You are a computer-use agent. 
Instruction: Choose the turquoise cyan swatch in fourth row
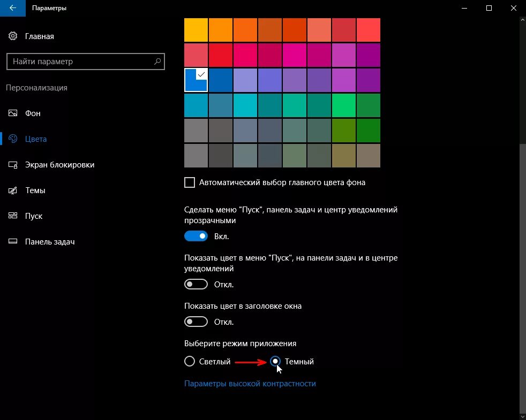point(245,105)
